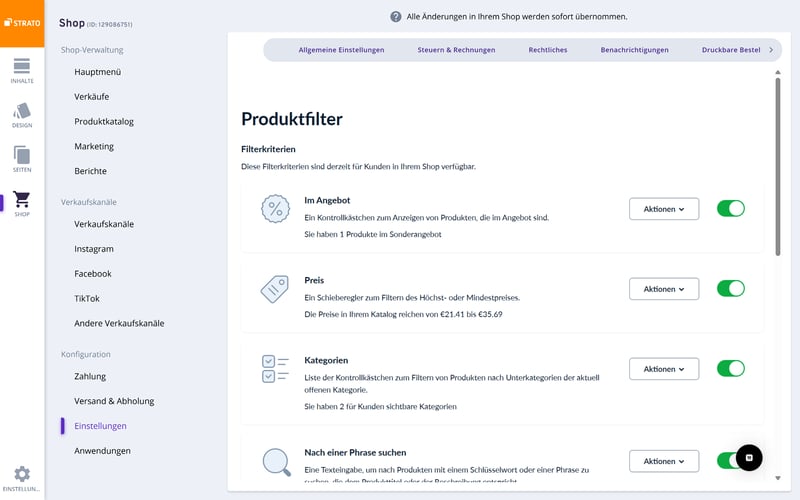
Task: Switch to the Rechtliches tab
Action: click(x=550, y=49)
